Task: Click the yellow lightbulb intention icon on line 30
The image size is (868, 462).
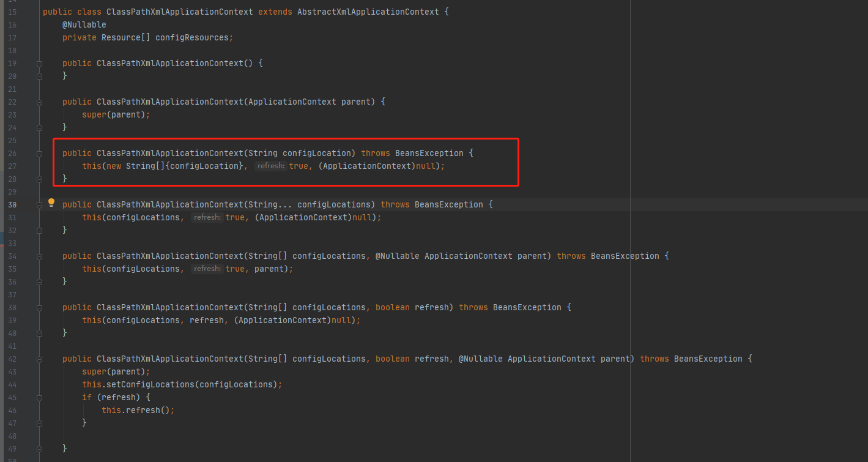Action: coord(51,203)
